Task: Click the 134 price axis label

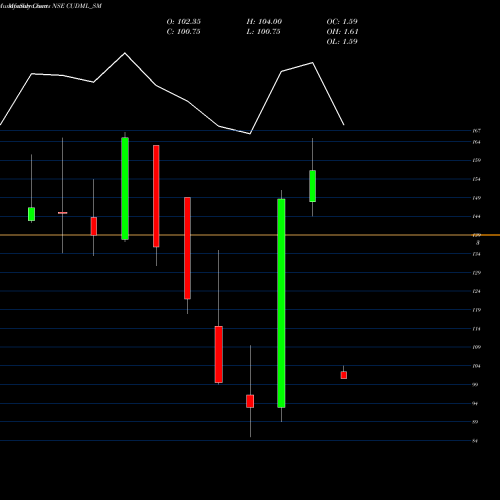Action: 476,254
